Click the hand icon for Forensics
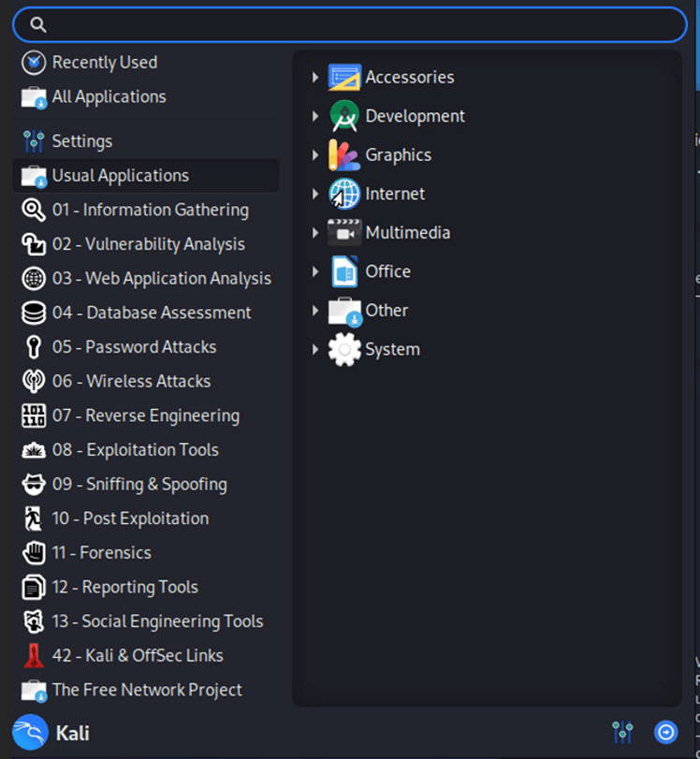Screen dimensions: 700x759 point(34,553)
